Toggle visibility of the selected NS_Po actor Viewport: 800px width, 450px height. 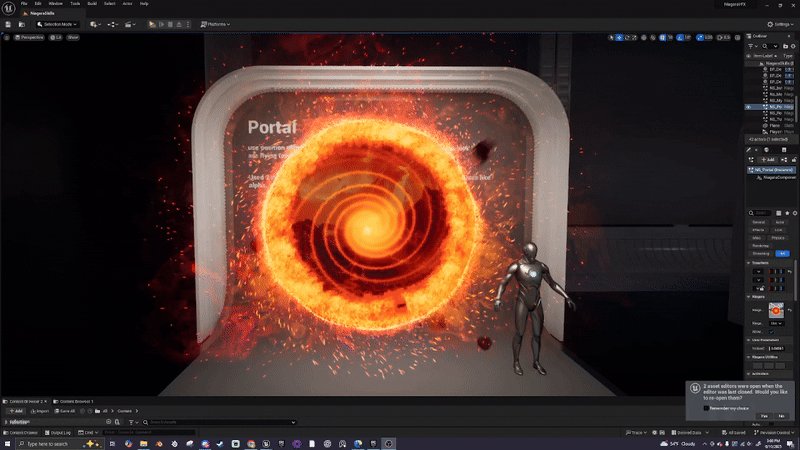pos(748,107)
